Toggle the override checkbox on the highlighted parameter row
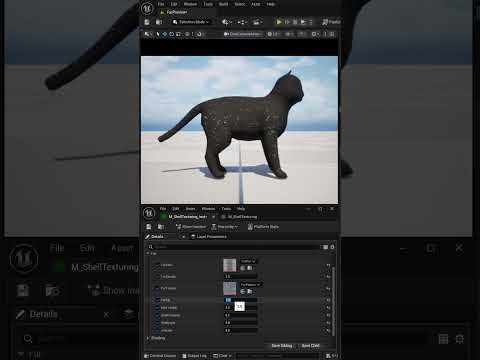The image size is (480, 360). (156, 300)
